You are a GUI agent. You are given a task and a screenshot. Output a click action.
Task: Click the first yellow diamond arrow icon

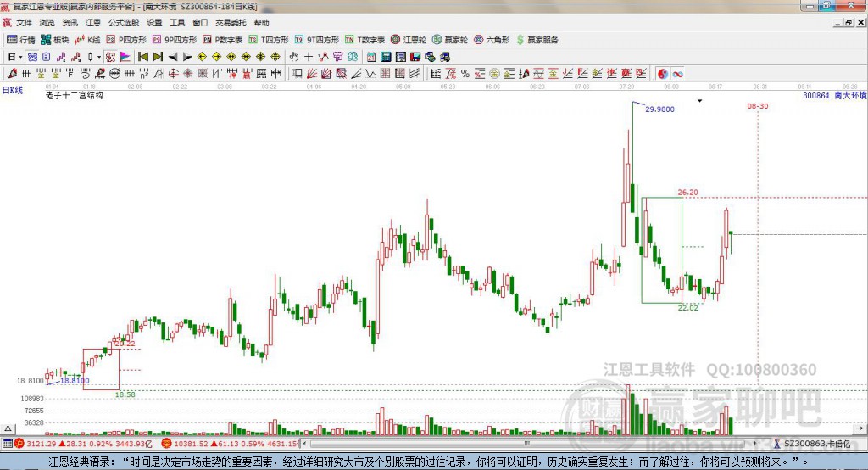click(x=202, y=57)
